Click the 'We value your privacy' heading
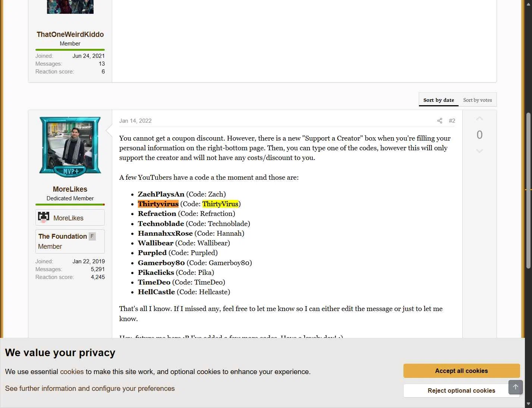 pos(60,353)
